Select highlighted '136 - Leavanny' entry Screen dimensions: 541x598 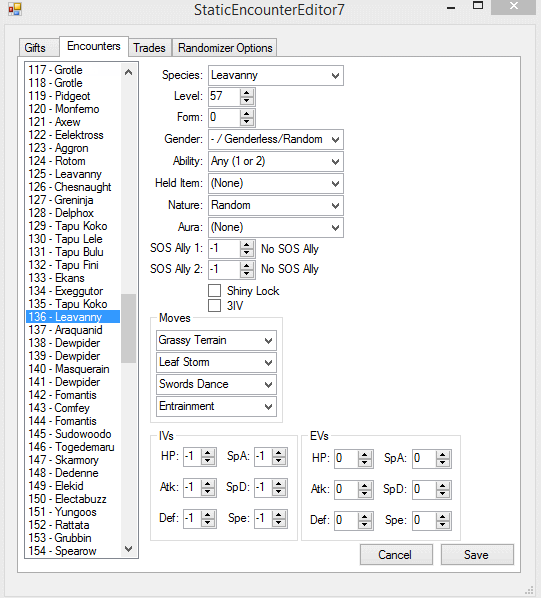(x=73, y=317)
